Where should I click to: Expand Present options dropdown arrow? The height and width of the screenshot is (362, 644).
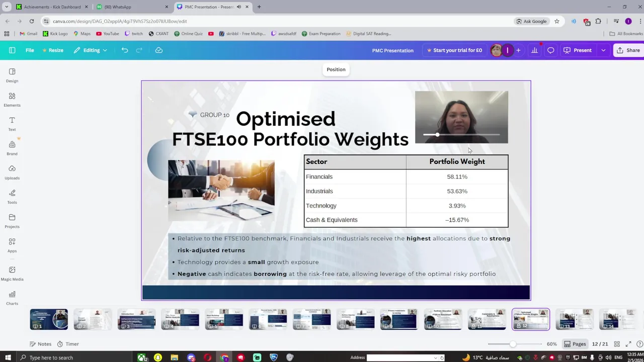pyautogui.click(x=603, y=50)
